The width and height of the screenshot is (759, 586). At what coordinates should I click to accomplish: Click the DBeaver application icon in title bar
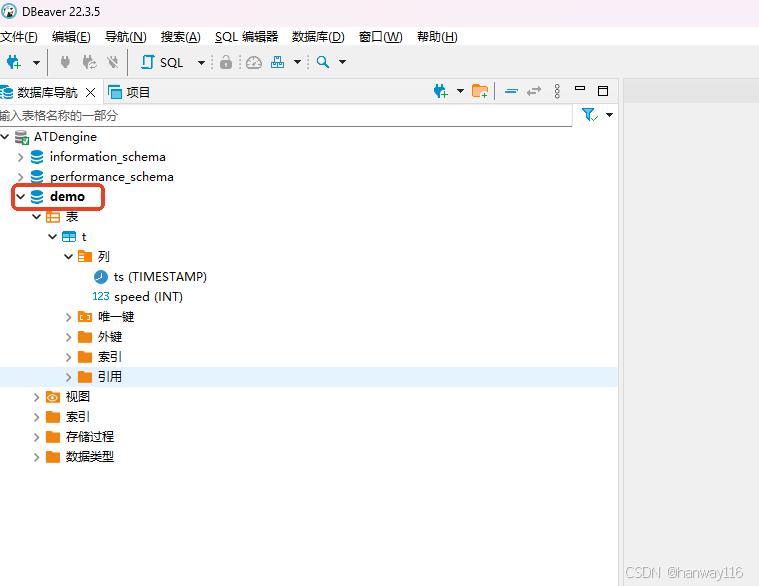pyautogui.click(x=9, y=11)
